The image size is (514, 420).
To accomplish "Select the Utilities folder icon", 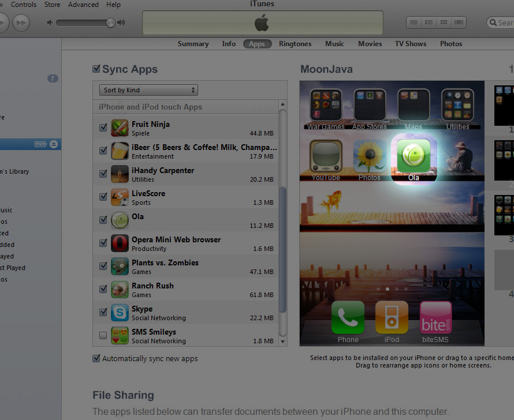I will point(457,105).
